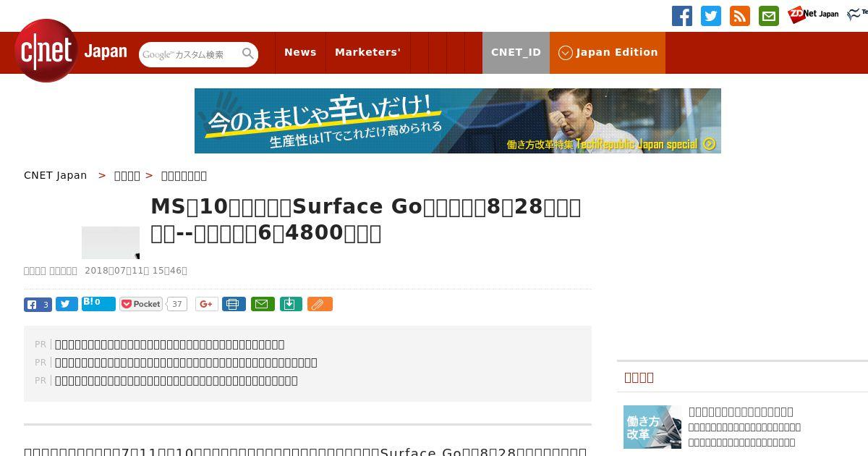
Task: Click the green download save icon
Action: (x=290, y=304)
